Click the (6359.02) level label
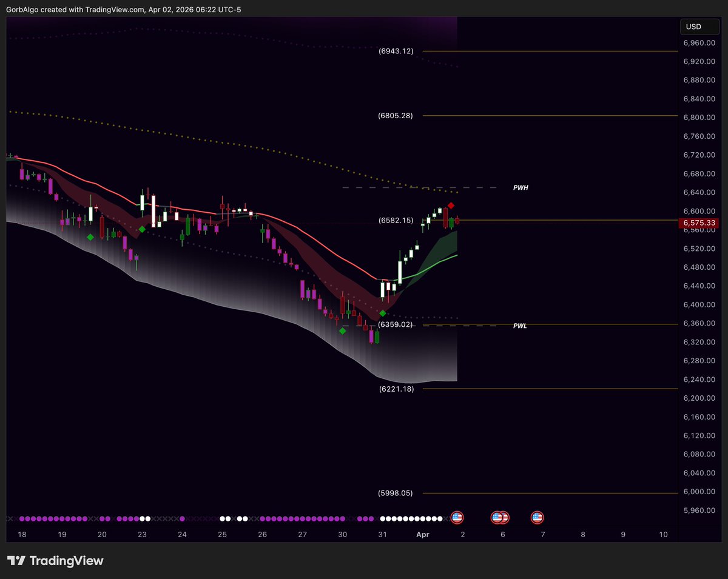Screen dimensions: 728x579 (395, 324)
